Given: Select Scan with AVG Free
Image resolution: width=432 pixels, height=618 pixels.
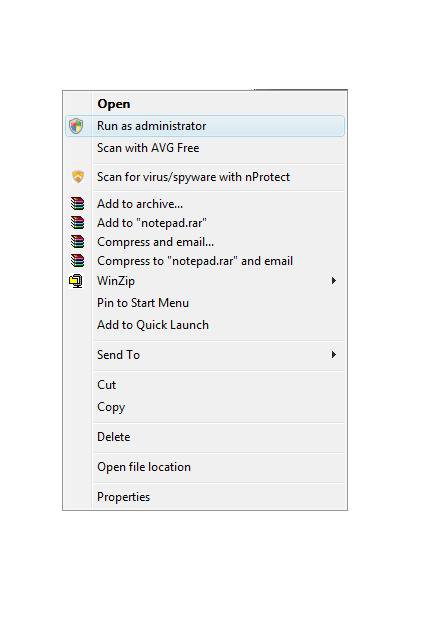Looking at the screenshot, I should coord(205,148).
